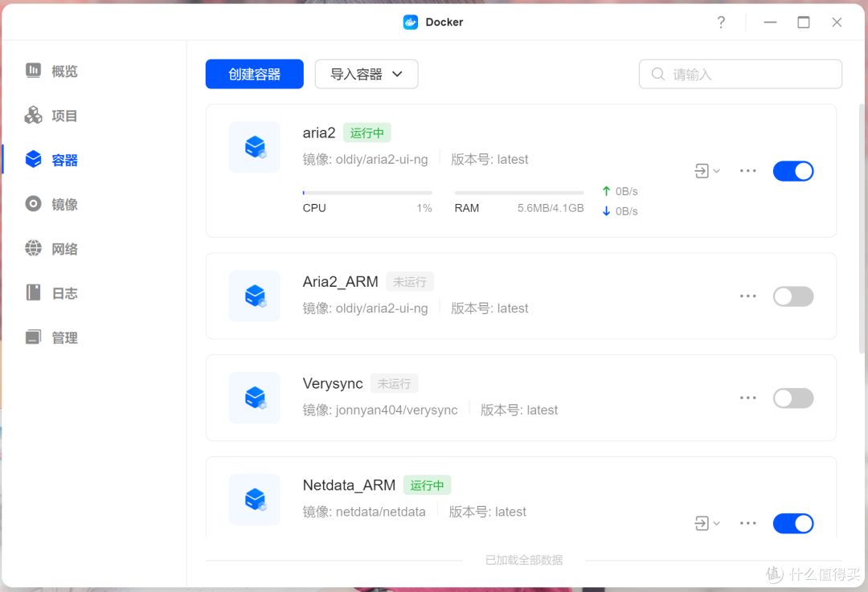Viewport: 868px width, 592px height.
Task: Click the Docker whale icon in title bar
Action: tap(410, 22)
